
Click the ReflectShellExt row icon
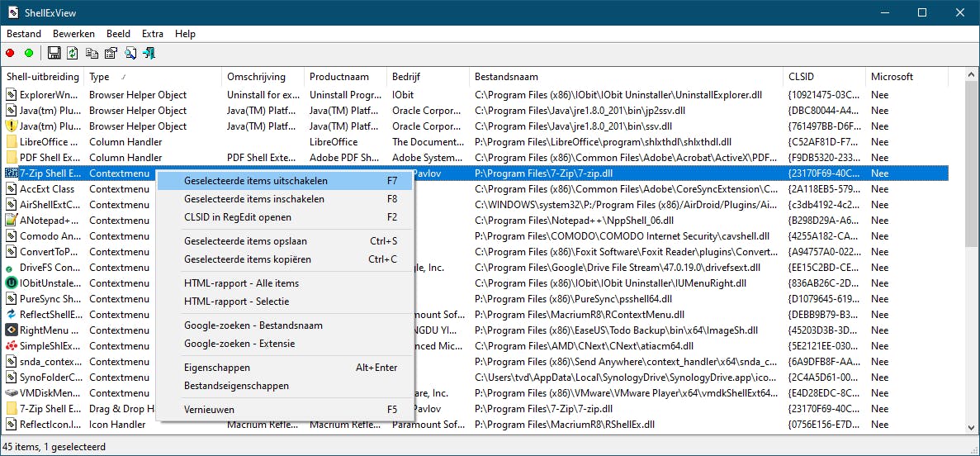[x=11, y=314]
